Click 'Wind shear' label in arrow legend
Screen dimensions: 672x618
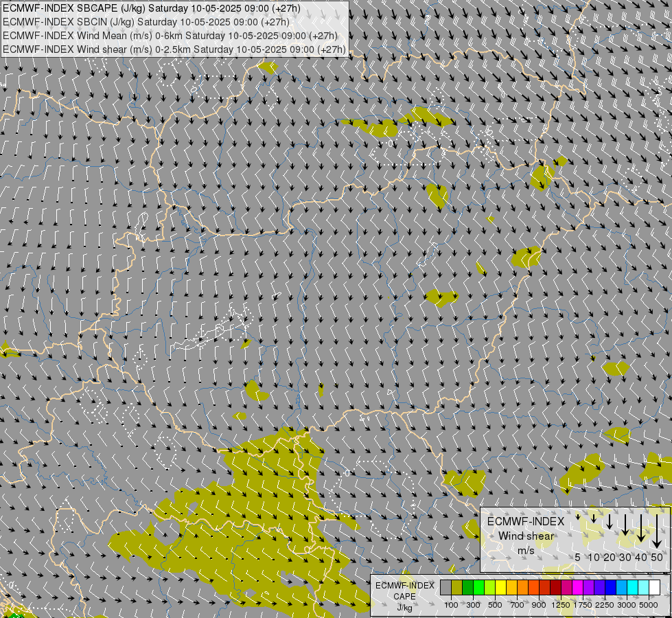pyautogui.click(x=526, y=536)
